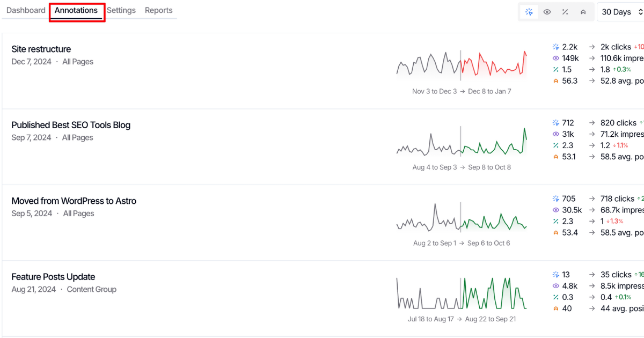Open the Published Best SEO Tools Blog annotation
Image resolution: width=644 pixels, height=338 pixels.
71,124
